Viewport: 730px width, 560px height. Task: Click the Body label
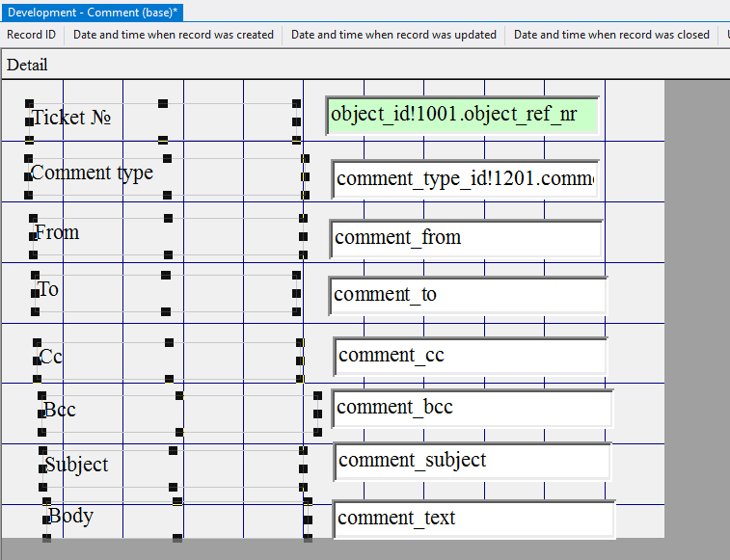[x=70, y=516]
